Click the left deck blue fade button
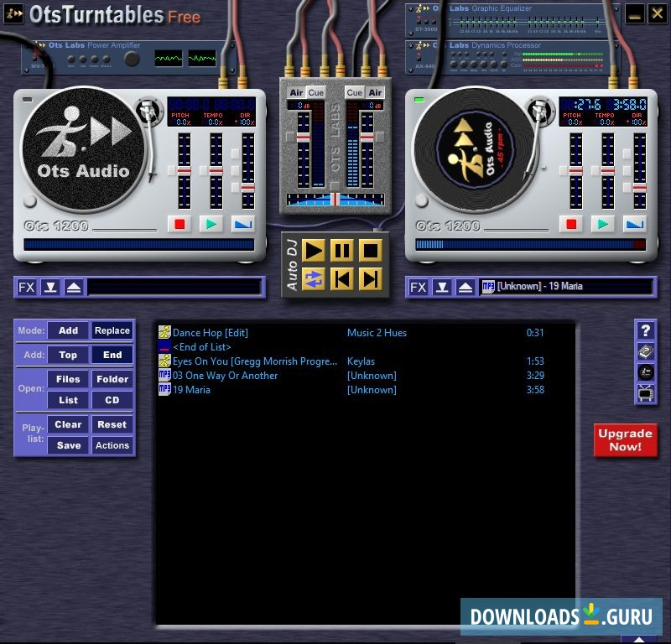This screenshot has width=671, height=644. (x=243, y=224)
